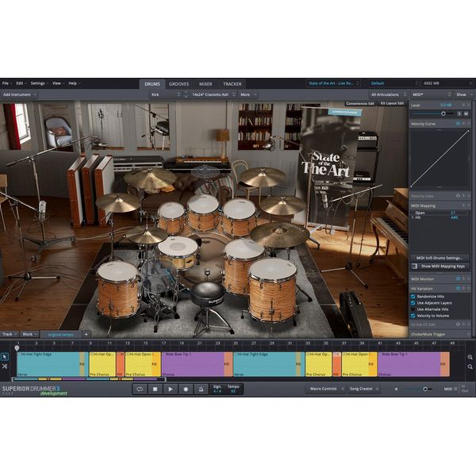
Task: Click the playhead marker at bar 1
Action: [17, 348]
